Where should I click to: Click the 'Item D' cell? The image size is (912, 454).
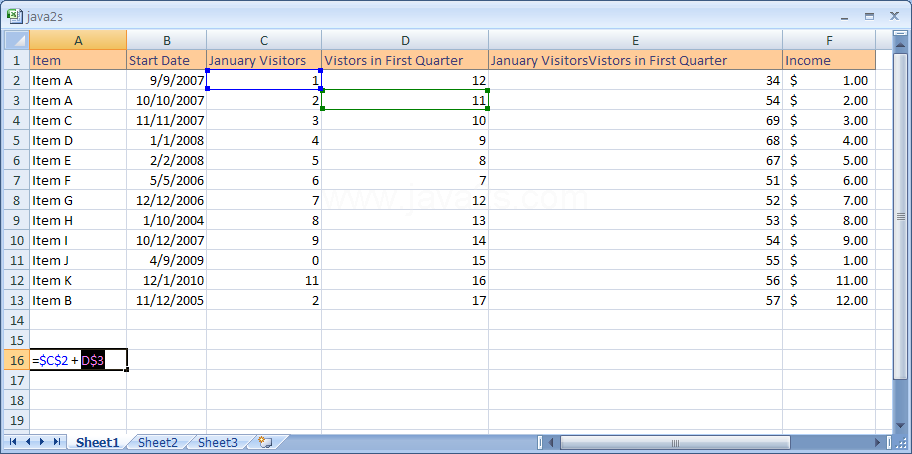78,140
